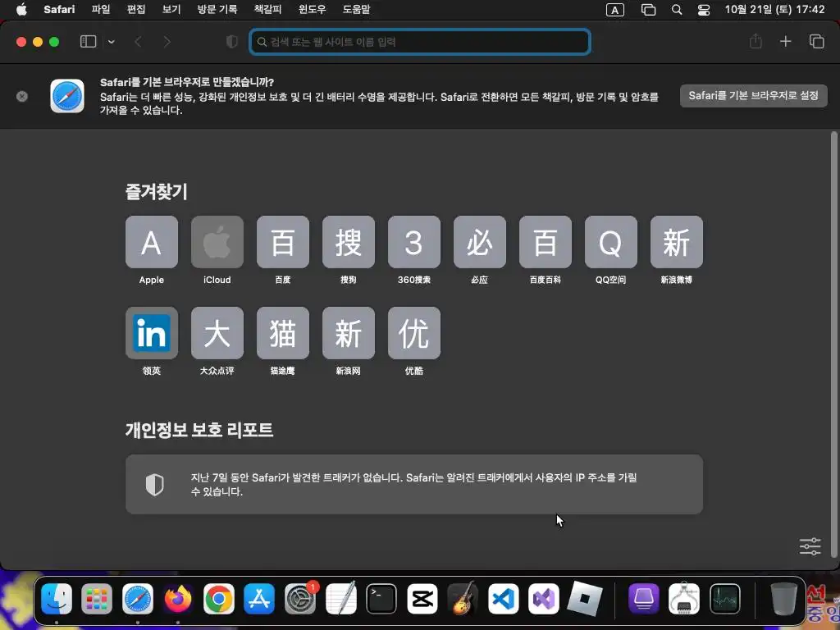Screen dimensions: 840x630
Task: Open the LinkedIn 领英 favorite tile
Action: (152, 333)
